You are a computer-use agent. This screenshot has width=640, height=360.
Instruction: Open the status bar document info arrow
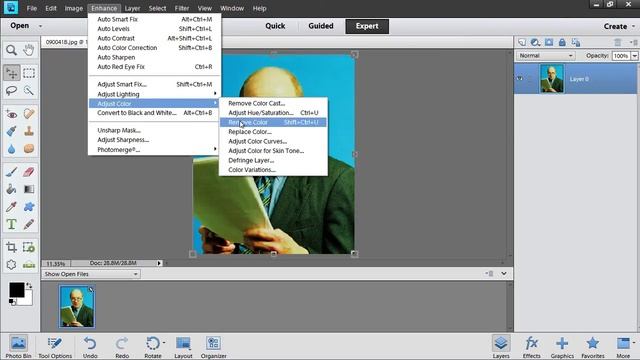159,263
